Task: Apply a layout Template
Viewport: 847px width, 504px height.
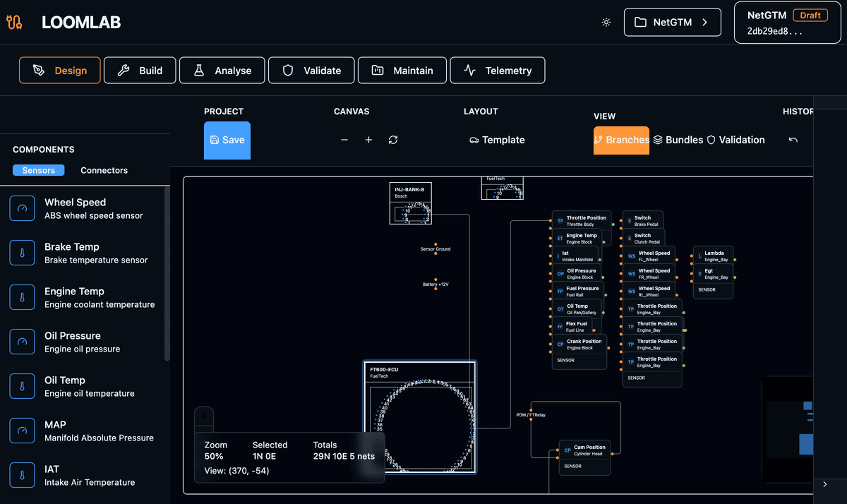Action: click(x=497, y=140)
